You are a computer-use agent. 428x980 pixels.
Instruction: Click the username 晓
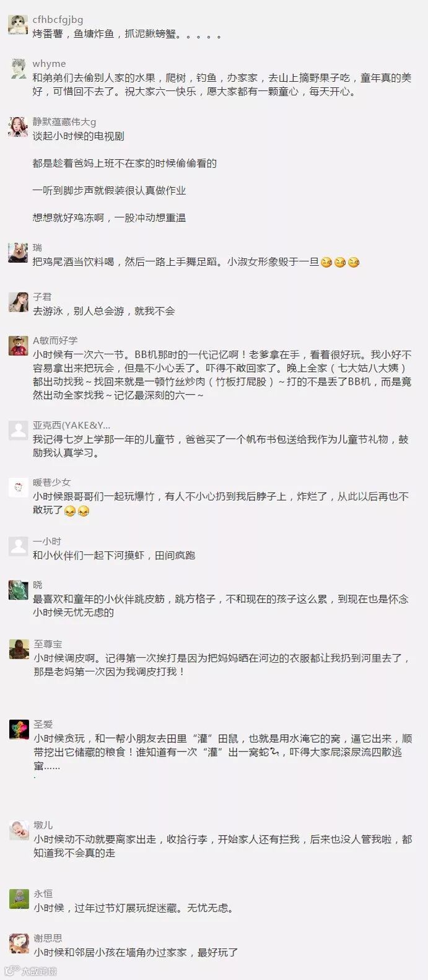point(37,585)
